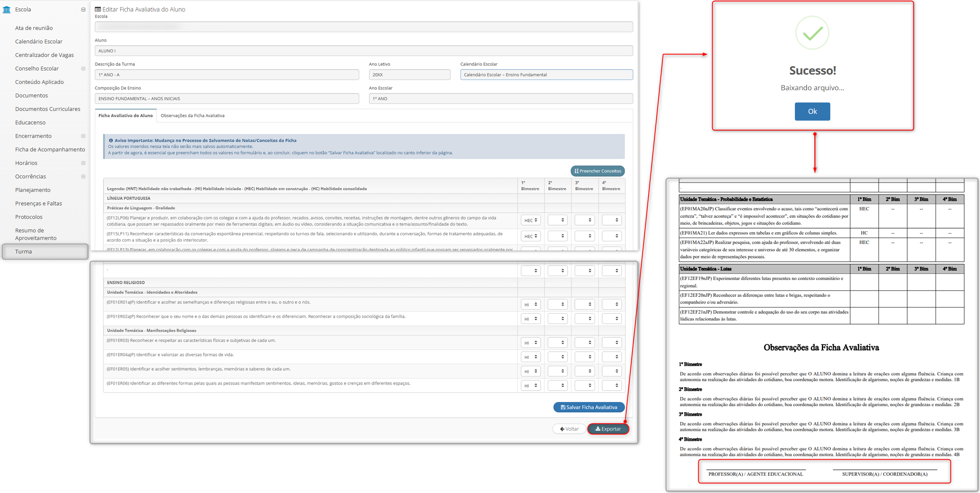
Task: Click the ENSINO RELIGIOSO section header
Action: 126,283
